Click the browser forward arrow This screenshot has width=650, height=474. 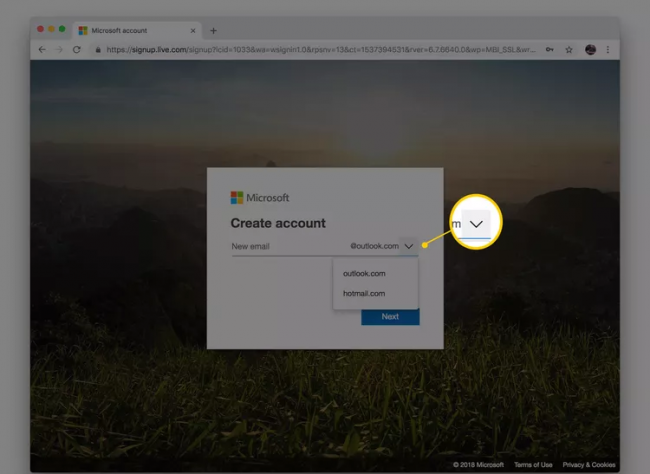coord(59,50)
